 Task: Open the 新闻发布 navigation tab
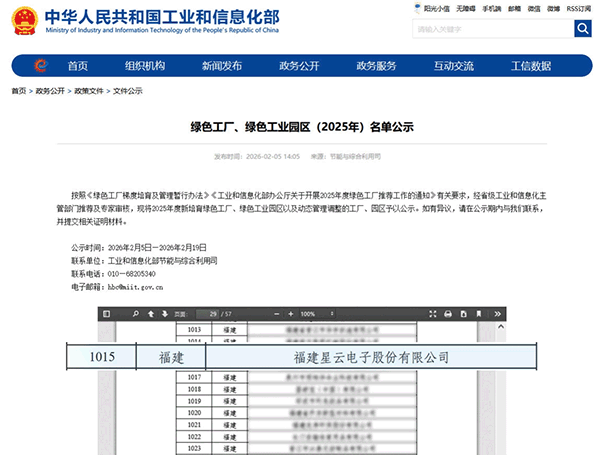pyautogui.click(x=221, y=66)
